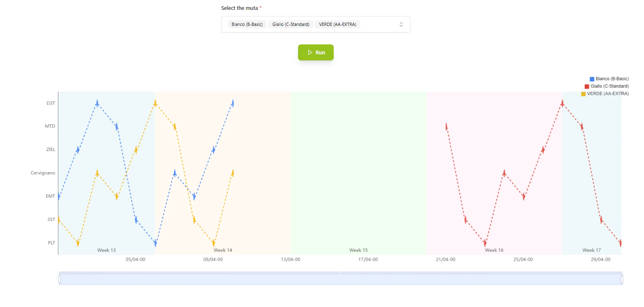This screenshot has height=307, width=644.
Task: Click the Run button
Action: coord(316,52)
